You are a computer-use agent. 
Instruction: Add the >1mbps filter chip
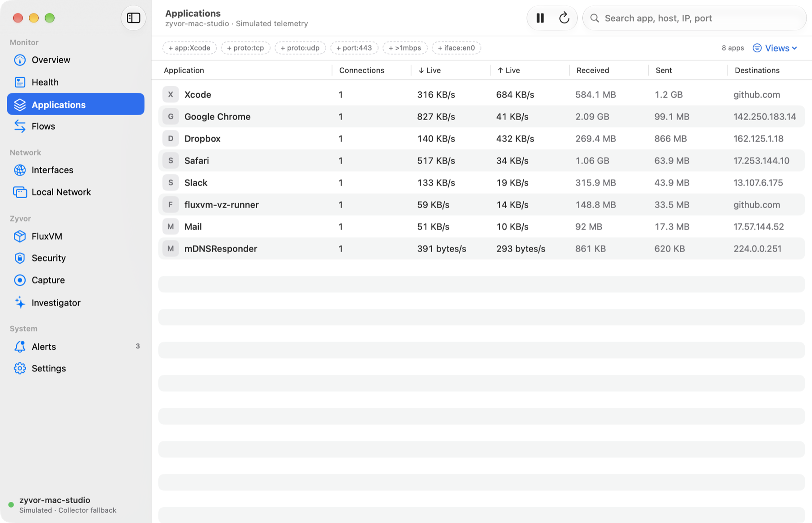(405, 48)
